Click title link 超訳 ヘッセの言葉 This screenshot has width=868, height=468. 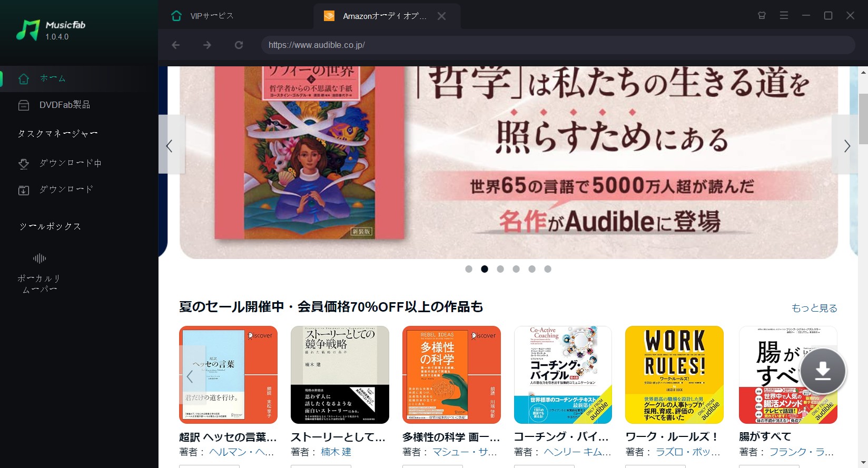[x=228, y=437]
